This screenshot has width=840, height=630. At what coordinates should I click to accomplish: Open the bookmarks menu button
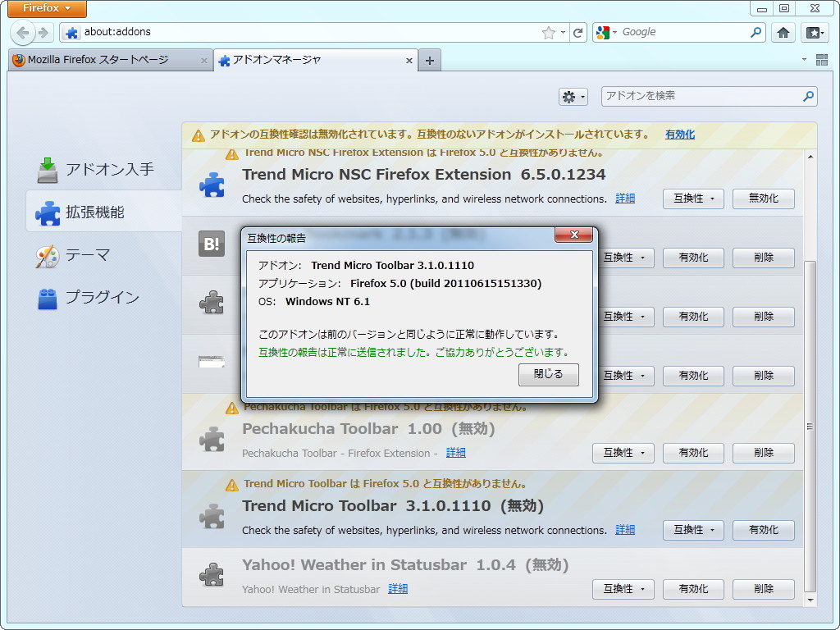point(815,33)
